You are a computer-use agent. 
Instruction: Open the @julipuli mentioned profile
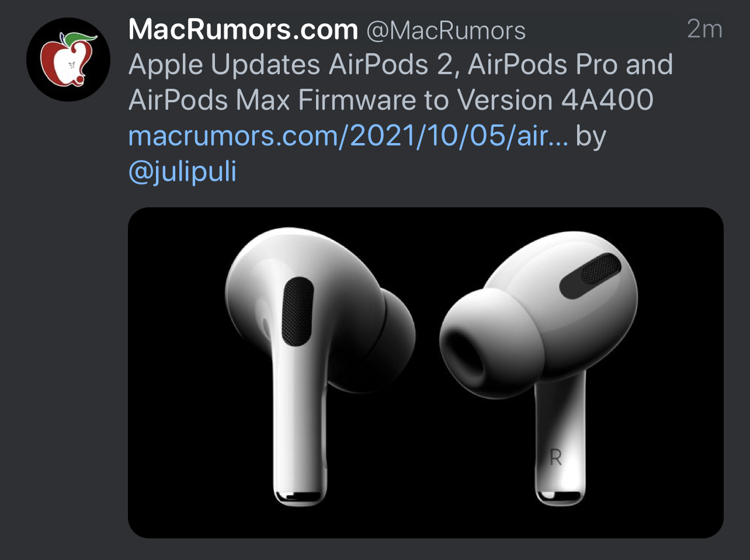pos(182,172)
